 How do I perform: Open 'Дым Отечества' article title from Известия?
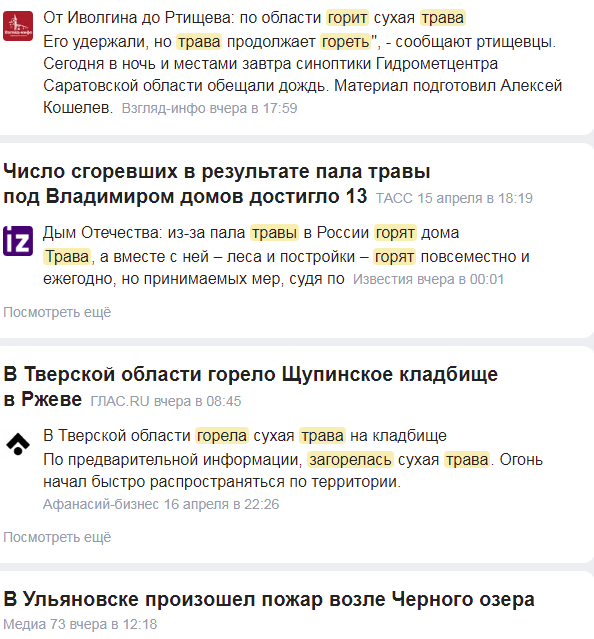point(251,233)
